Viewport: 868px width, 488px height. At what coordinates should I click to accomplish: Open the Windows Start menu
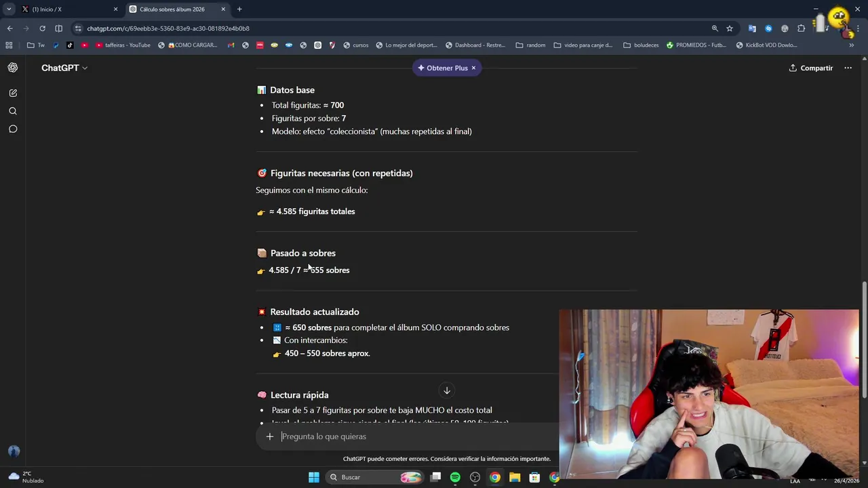coord(314,477)
